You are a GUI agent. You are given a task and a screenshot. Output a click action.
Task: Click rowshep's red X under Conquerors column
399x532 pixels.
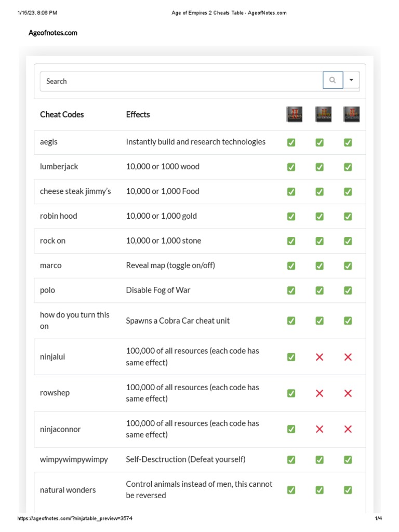[x=348, y=393]
